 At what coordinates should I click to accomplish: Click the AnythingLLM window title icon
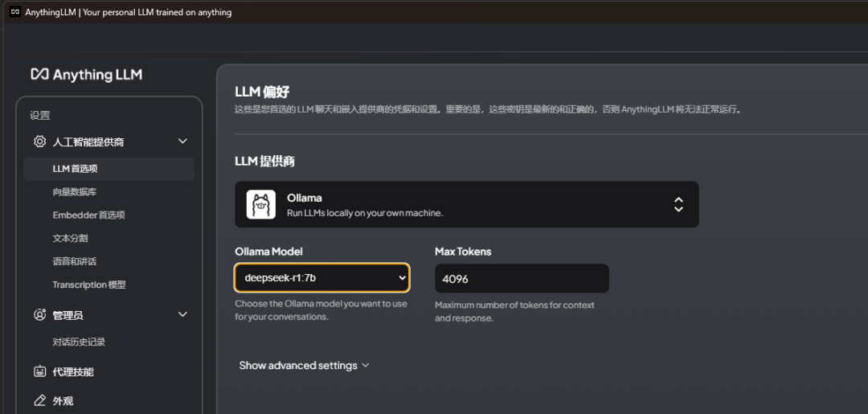point(15,12)
